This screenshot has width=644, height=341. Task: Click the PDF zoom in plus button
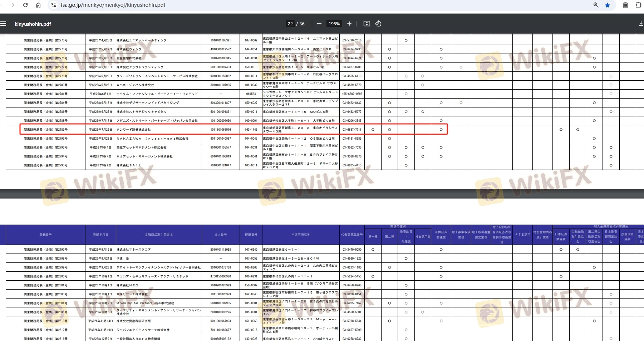pos(349,24)
